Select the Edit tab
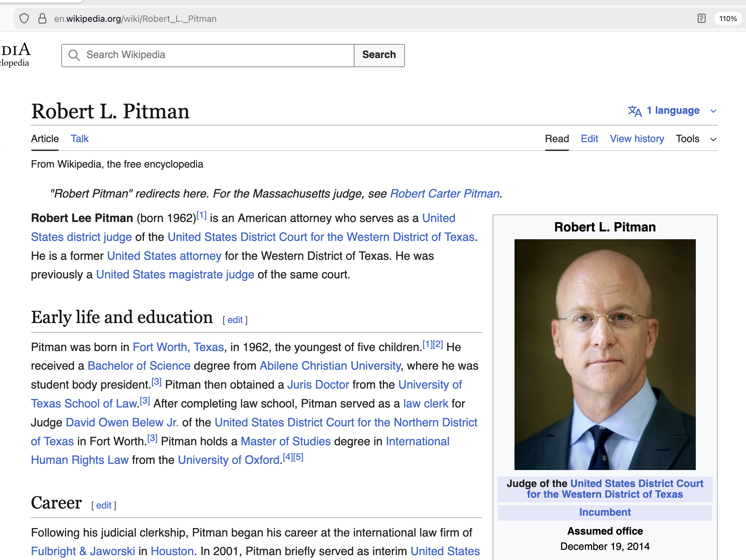This screenshot has width=746, height=560. point(589,139)
